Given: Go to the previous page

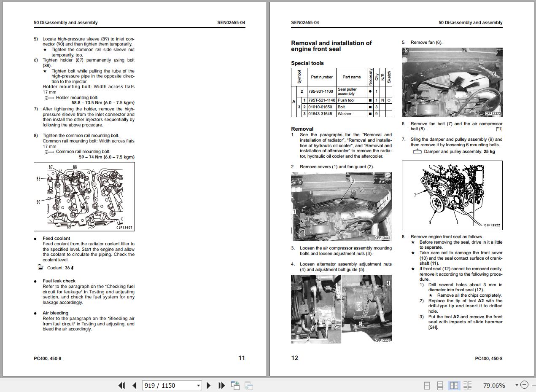Looking at the screenshot, I should [x=135, y=385].
